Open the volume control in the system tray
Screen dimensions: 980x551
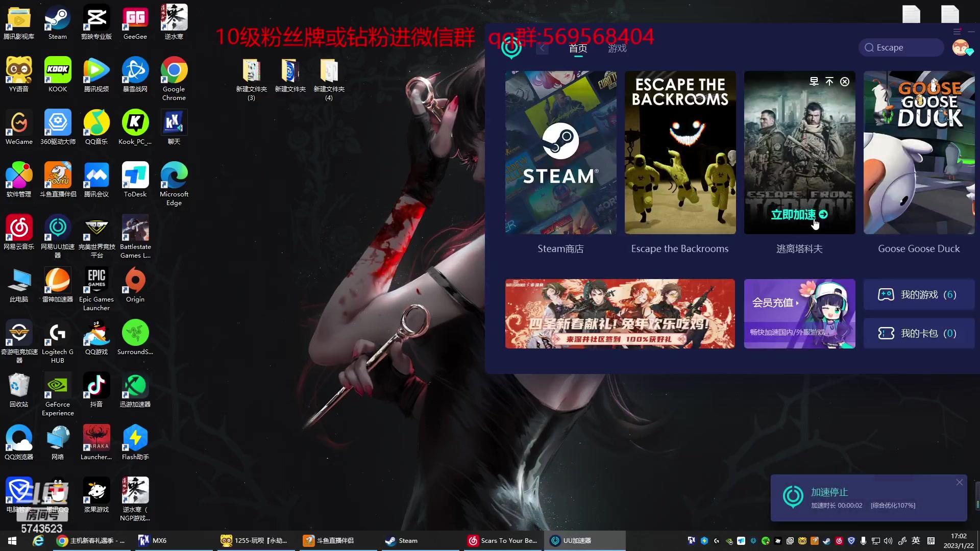(888, 541)
